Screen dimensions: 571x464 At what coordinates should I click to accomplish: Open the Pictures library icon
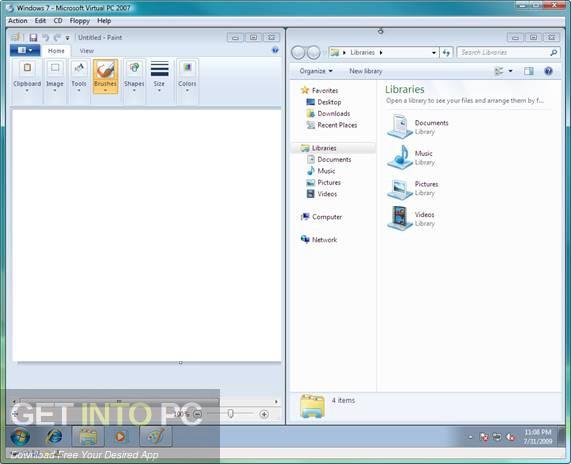pyautogui.click(x=399, y=189)
